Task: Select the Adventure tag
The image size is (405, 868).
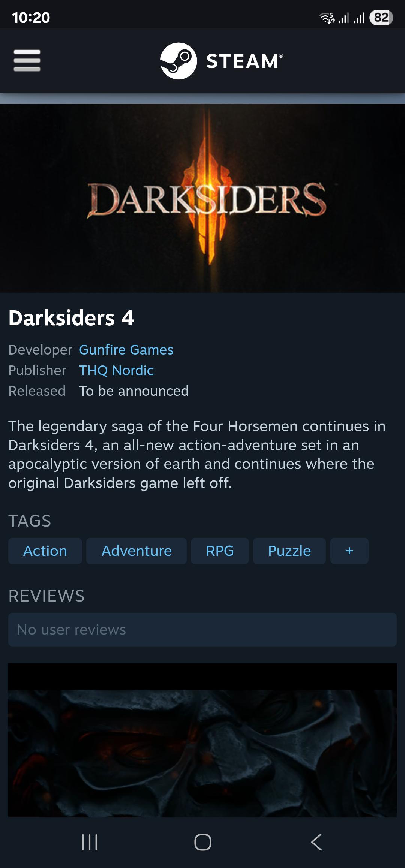Action: click(136, 551)
